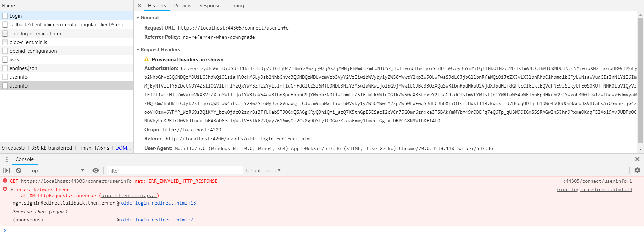
Task: Switch to the Timing tab
Action: pyautogui.click(x=236, y=6)
